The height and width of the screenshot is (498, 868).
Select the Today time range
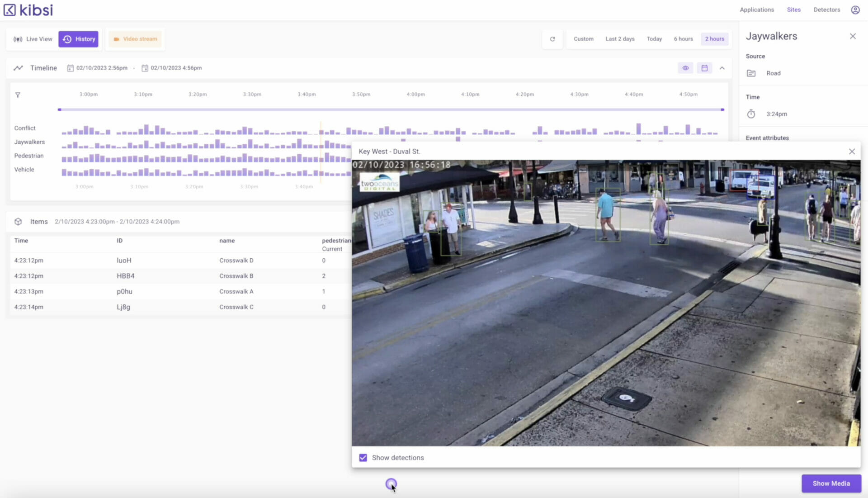click(x=654, y=39)
